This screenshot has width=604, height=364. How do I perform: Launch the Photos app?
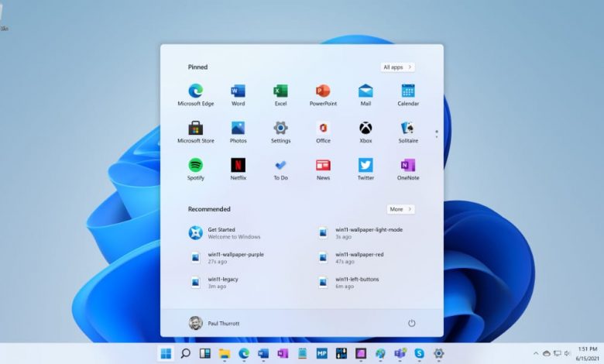pyautogui.click(x=238, y=132)
